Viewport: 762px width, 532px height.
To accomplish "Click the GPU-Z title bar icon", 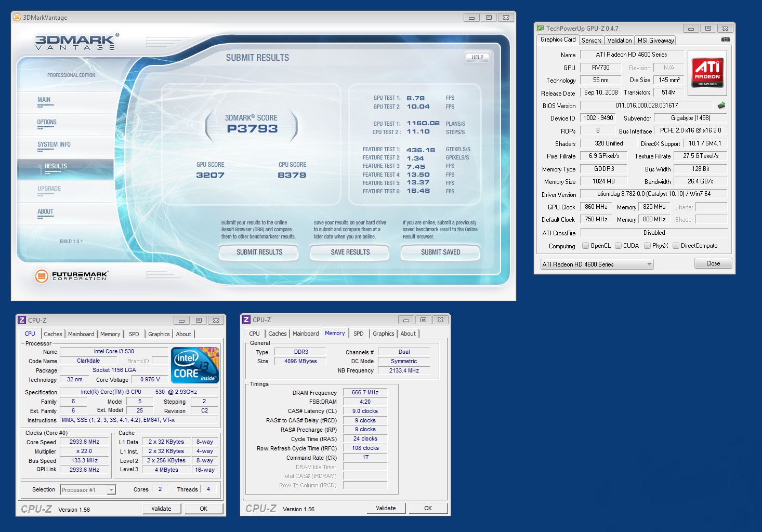I will [x=541, y=28].
